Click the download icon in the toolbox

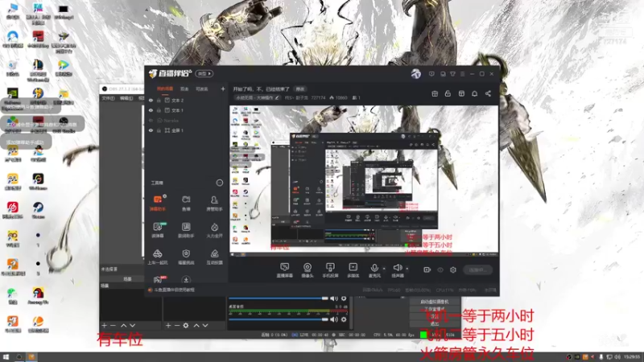pos(186,280)
